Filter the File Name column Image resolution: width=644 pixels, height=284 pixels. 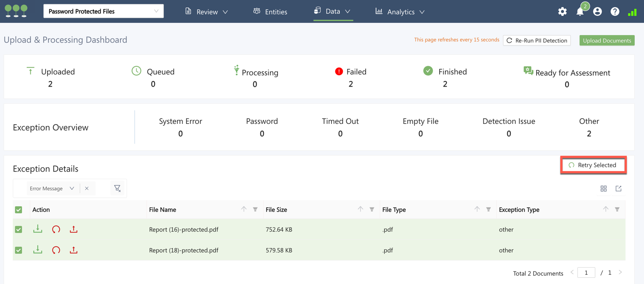pyautogui.click(x=255, y=210)
